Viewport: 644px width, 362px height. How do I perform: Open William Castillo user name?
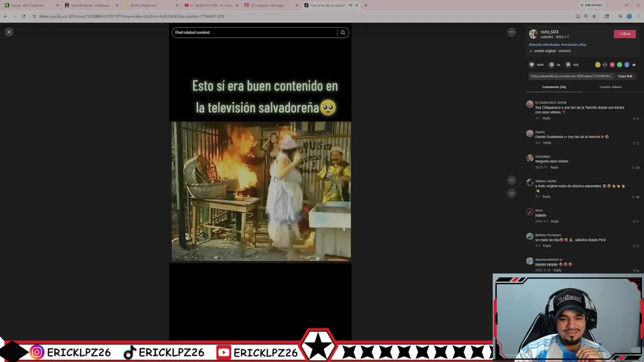[546, 181]
